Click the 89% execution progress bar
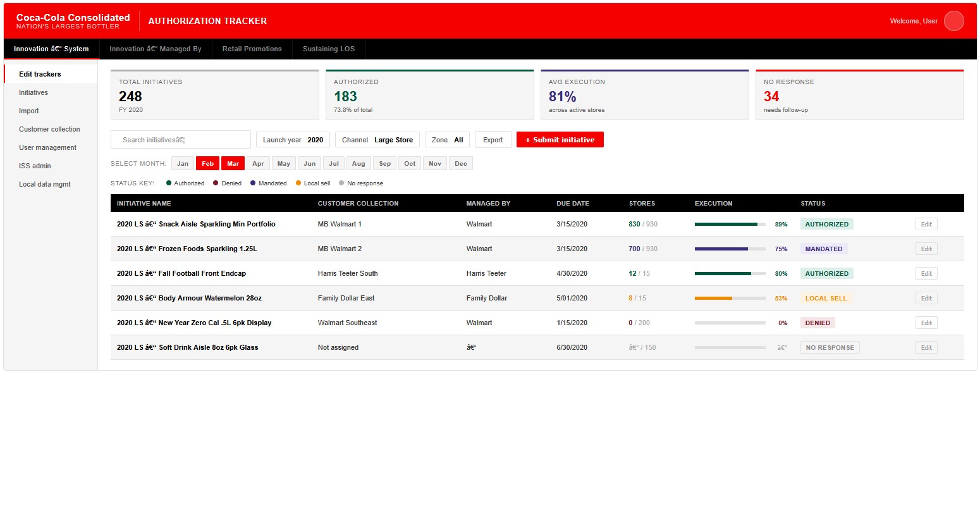Screen dimensions: 980x513 pos(730,224)
